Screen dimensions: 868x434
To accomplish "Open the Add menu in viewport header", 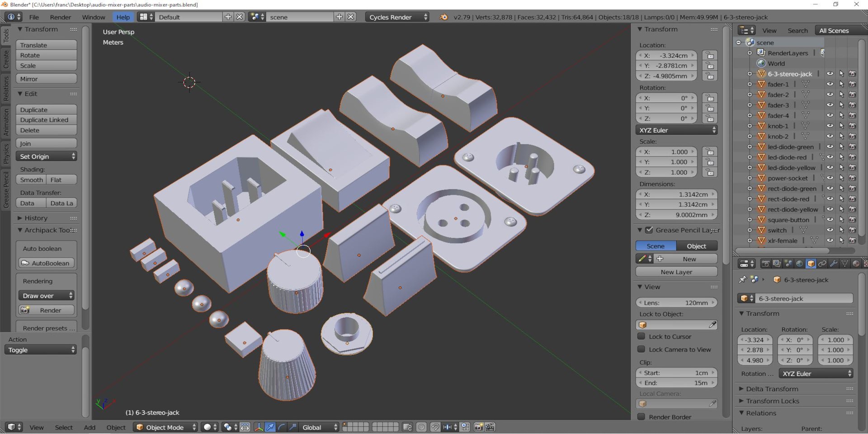I will 90,427.
